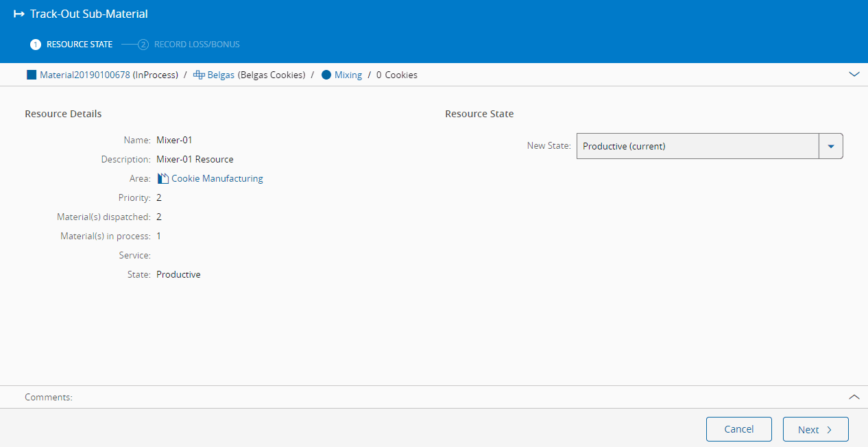Open the New State dropdown arrow
Screen dimensions: 868x447
831,146
